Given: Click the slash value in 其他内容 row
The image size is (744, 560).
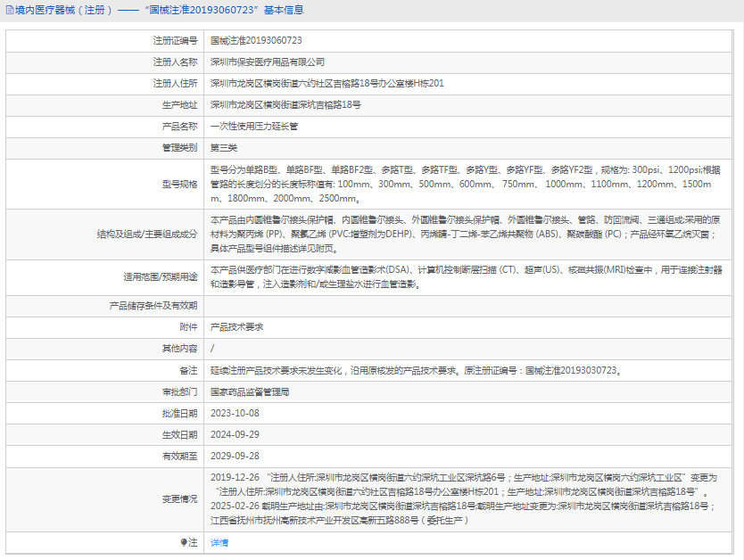Looking at the screenshot, I should click(212, 349).
